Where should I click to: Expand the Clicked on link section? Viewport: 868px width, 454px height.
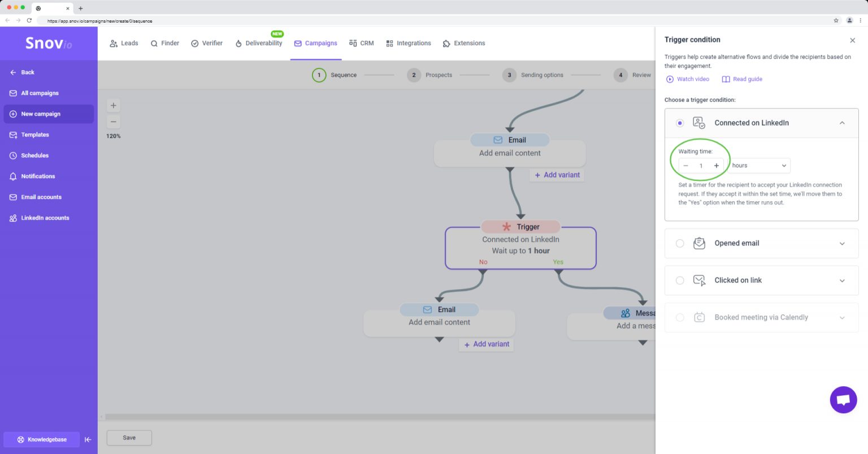[x=842, y=280]
